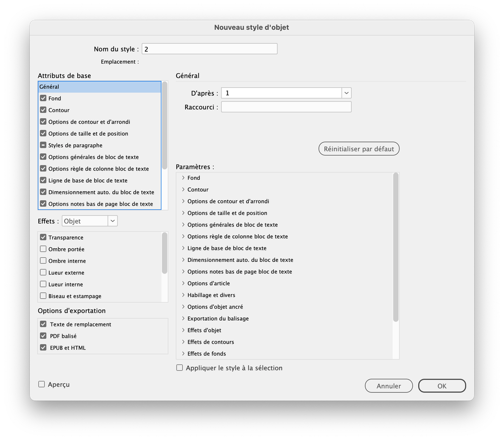The width and height of the screenshot is (504, 440).
Task: Select the Ombre portée effect label
Action: click(x=67, y=249)
